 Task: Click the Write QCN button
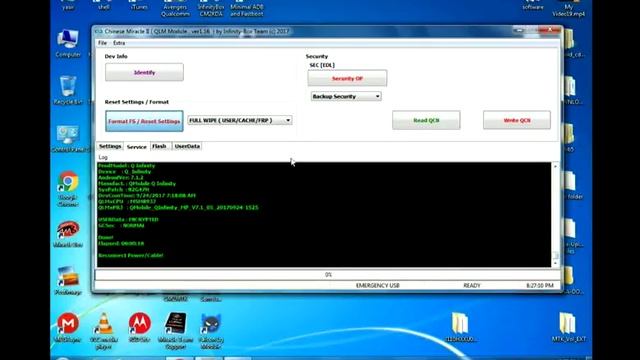(517, 120)
